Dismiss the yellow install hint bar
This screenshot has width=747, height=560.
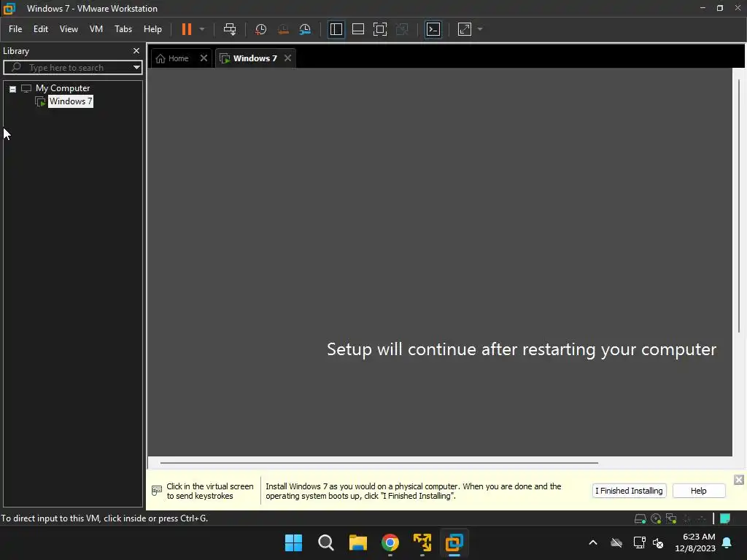(x=738, y=480)
